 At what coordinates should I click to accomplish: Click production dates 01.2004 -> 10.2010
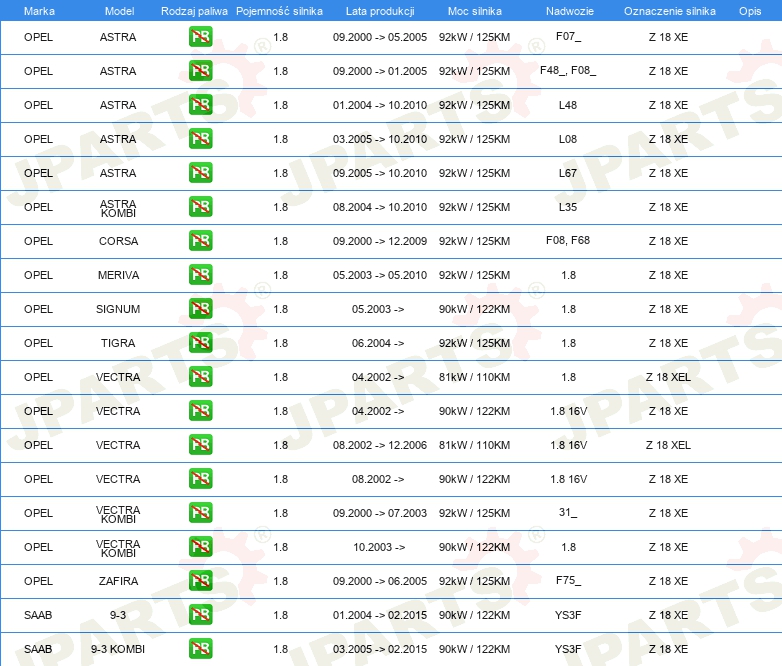tap(380, 105)
